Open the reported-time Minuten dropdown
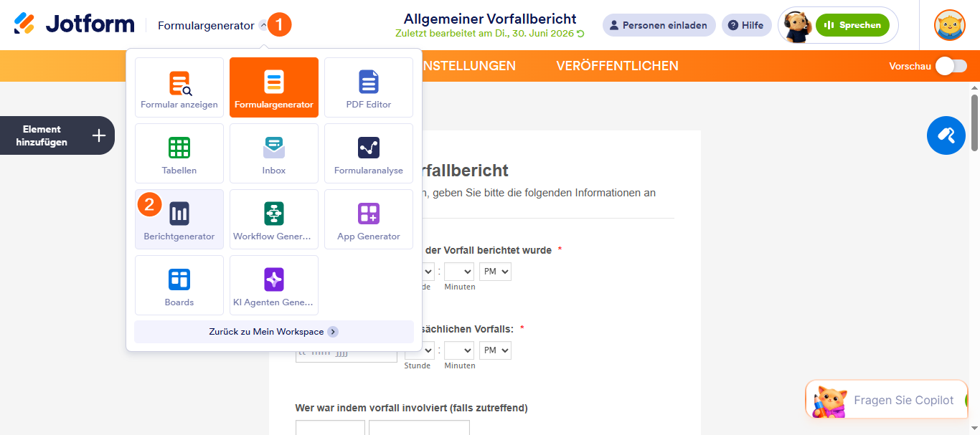The height and width of the screenshot is (435, 980). click(459, 272)
